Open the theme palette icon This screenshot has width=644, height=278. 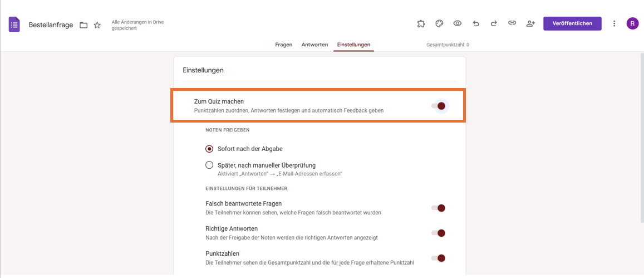(439, 23)
